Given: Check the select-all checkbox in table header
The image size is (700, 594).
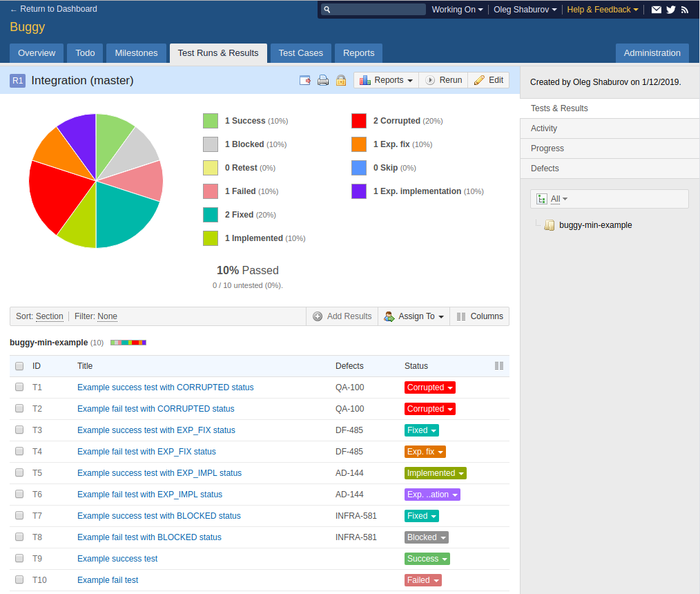Looking at the screenshot, I should pyautogui.click(x=19, y=366).
